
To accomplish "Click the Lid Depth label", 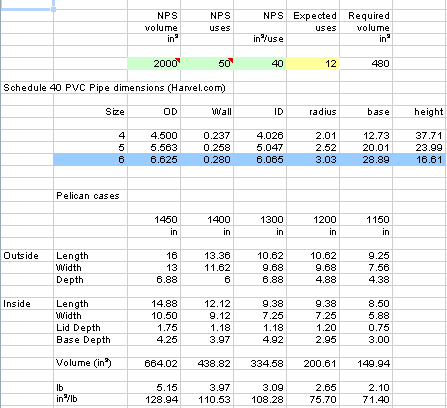I will point(78,328).
